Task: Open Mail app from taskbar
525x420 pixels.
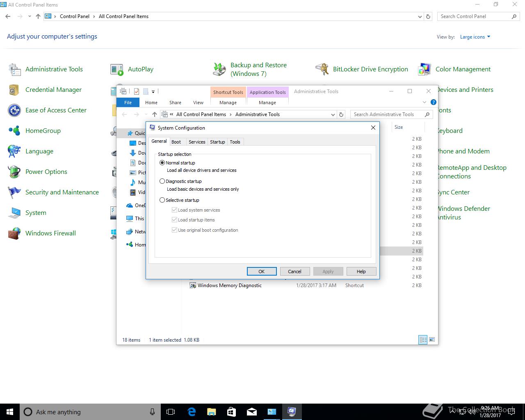Action: coord(251,412)
